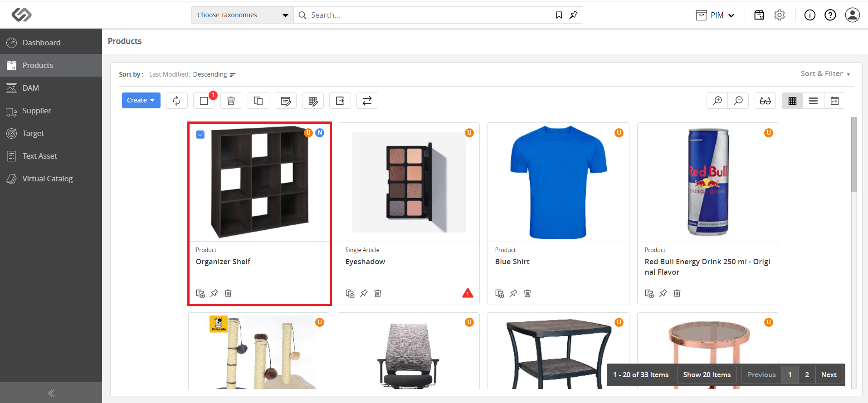
Task: Open the Choose Taxonomies dropdown
Action: 243,15
